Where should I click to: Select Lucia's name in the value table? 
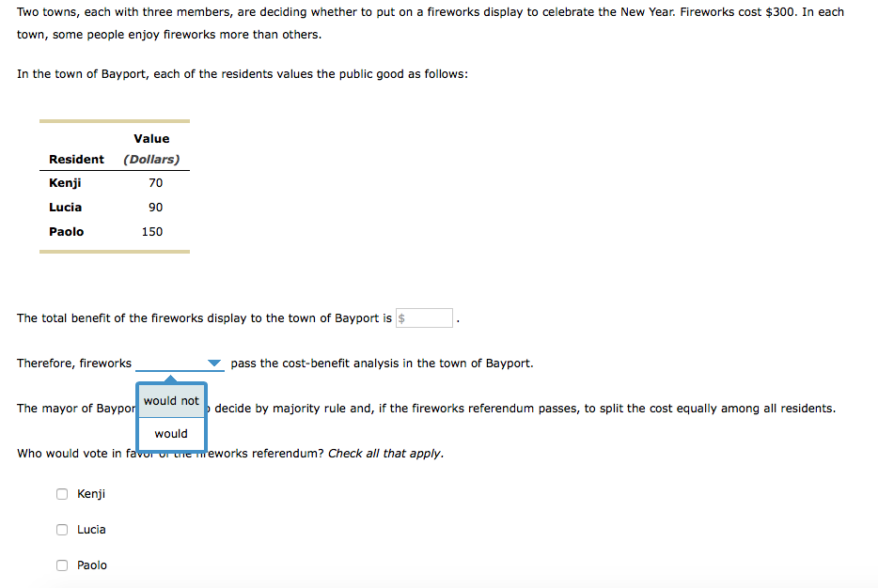pyautogui.click(x=66, y=208)
